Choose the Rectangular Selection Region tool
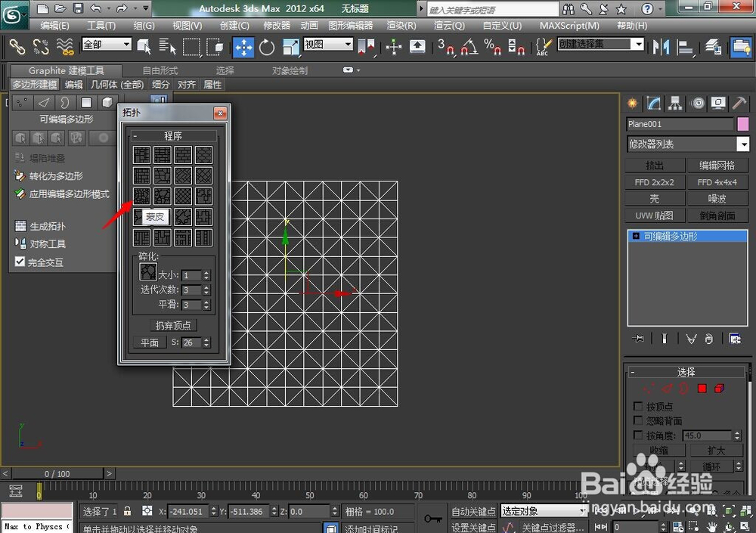This screenshot has width=756, height=533. 191,48
